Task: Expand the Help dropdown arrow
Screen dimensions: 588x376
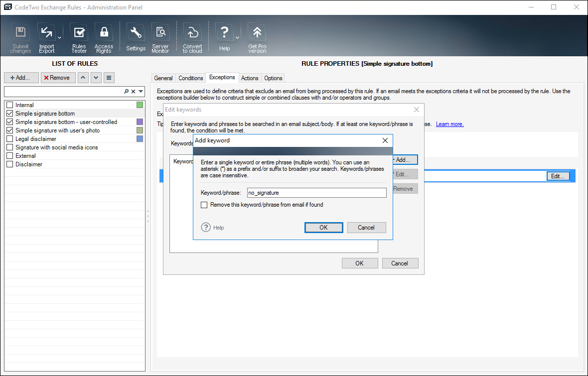Action: click(238, 37)
